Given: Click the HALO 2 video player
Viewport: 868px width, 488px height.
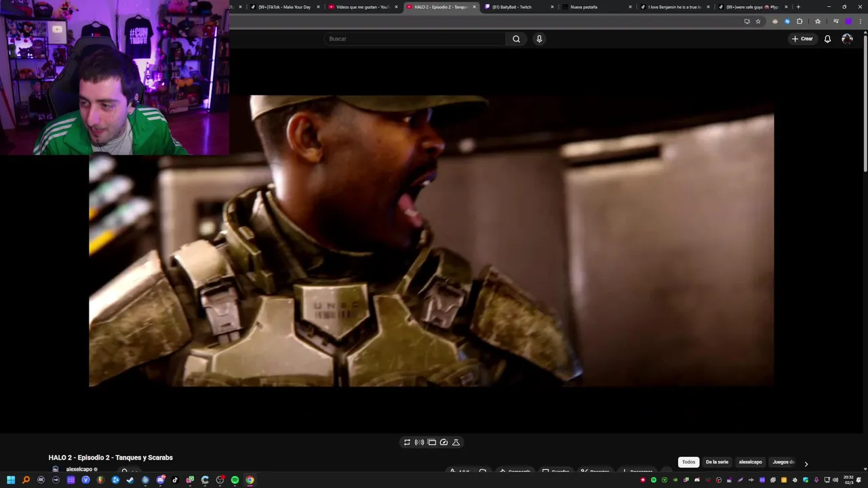Looking at the screenshot, I should point(431,241).
